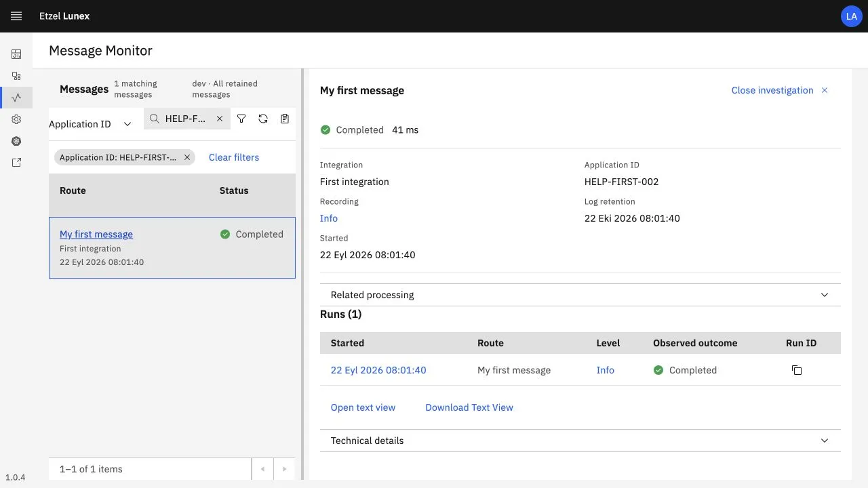Open the My first message route link
The image size is (868, 488).
pos(96,235)
